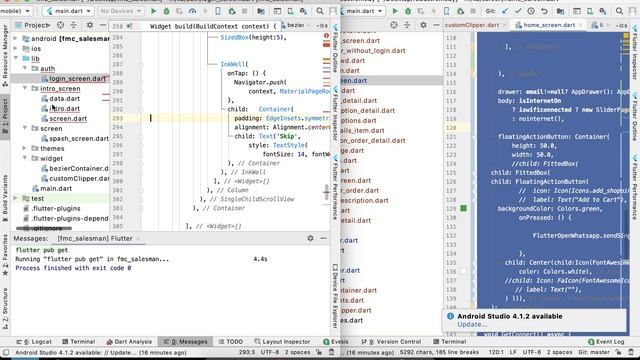Image resolution: width=640 pixels, height=360 pixels.
Task: Click UTF-8 encoding in left status bar
Action: coord(270,352)
